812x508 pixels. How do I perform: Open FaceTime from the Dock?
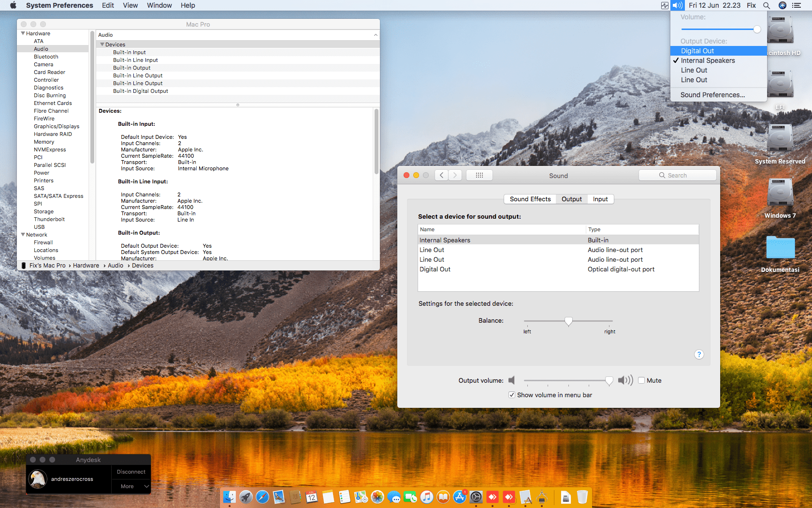click(x=410, y=497)
